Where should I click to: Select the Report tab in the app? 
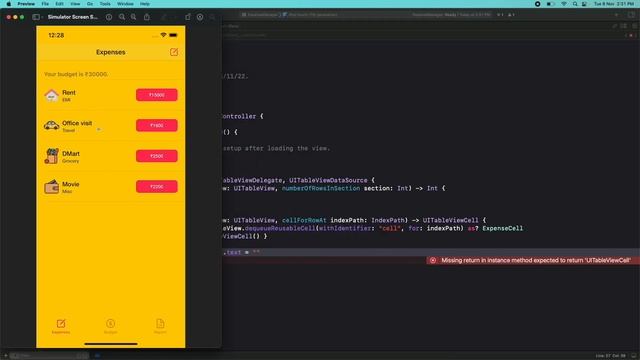click(x=160, y=327)
